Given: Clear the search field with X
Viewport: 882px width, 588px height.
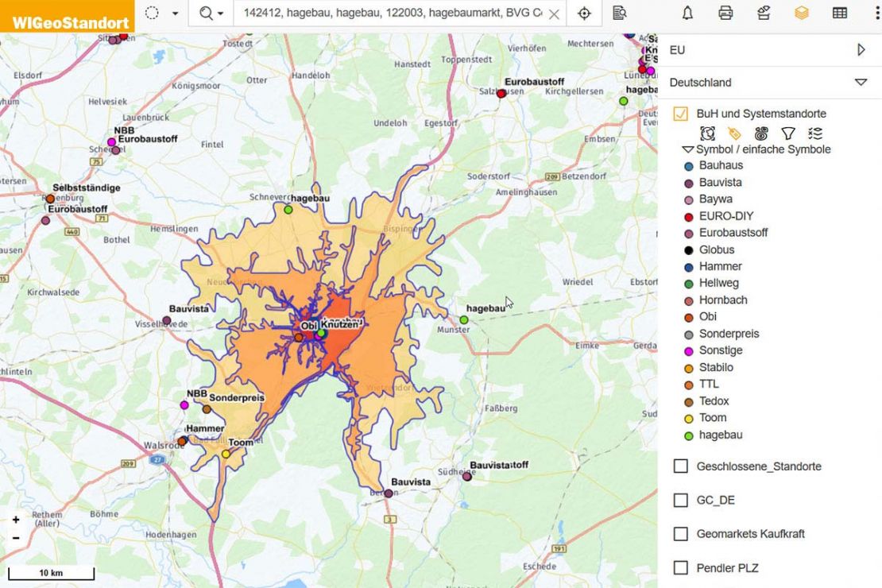Looking at the screenshot, I should pyautogui.click(x=554, y=14).
